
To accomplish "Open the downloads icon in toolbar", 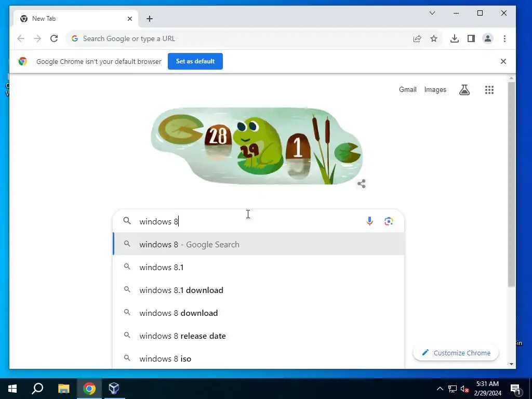I will 454,38.
